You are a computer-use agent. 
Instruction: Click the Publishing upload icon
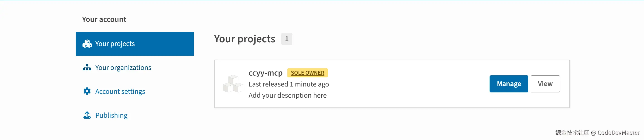87,115
